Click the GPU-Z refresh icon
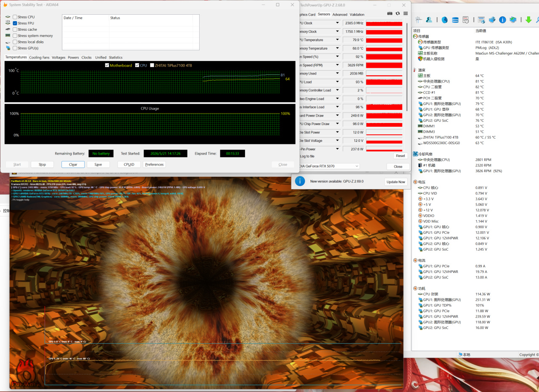This screenshot has height=392, width=539. click(x=398, y=13)
